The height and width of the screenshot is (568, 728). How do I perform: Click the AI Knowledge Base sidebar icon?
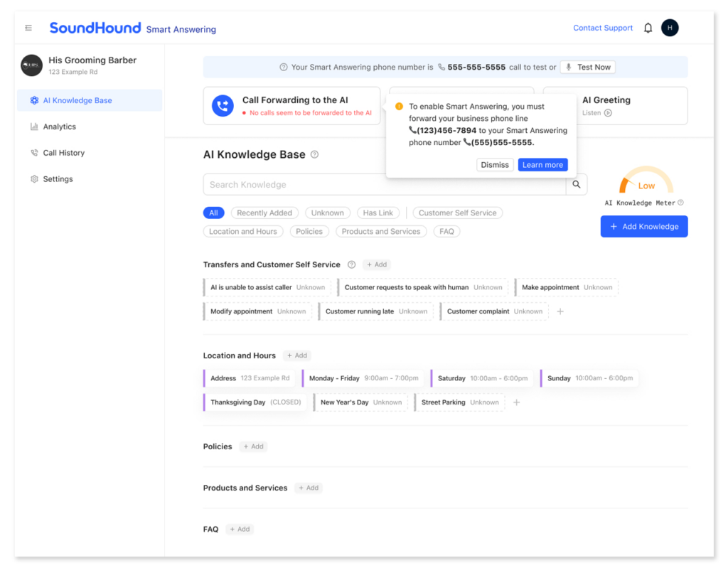pyautogui.click(x=34, y=100)
